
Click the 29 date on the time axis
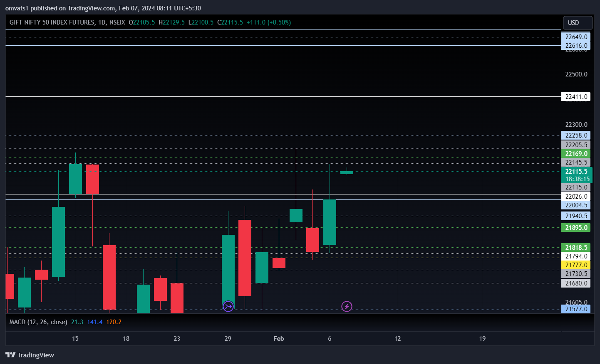click(228, 339)
